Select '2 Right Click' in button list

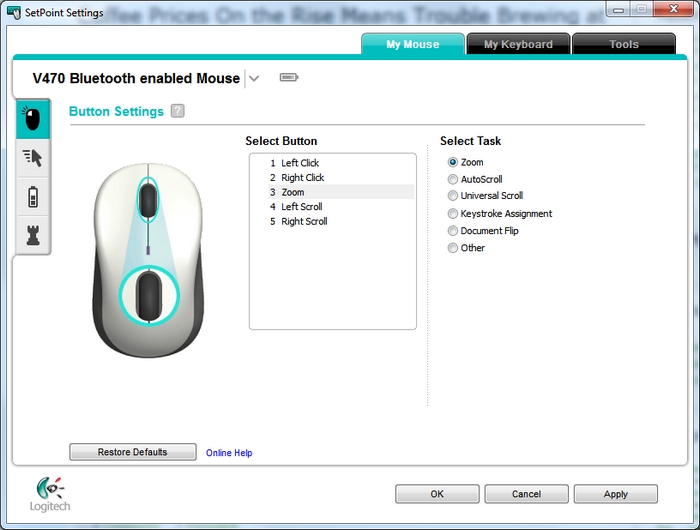pyautogui.click(x=341, y=178)
